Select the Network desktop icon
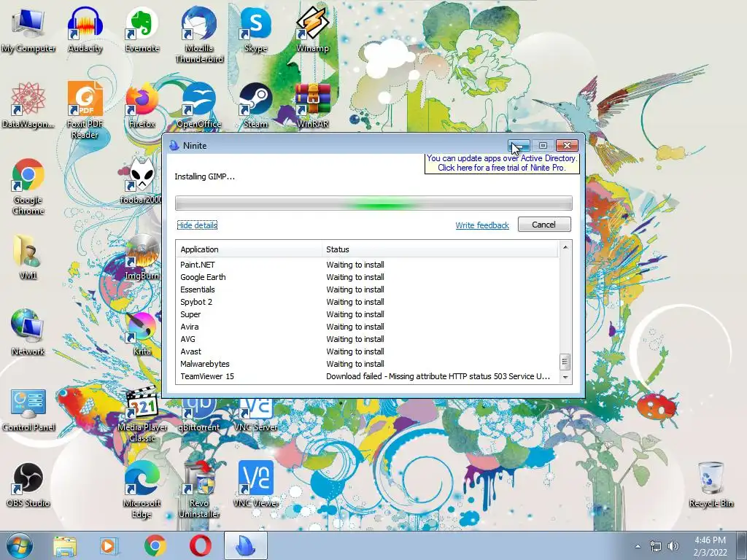 [x=28, y=332]
